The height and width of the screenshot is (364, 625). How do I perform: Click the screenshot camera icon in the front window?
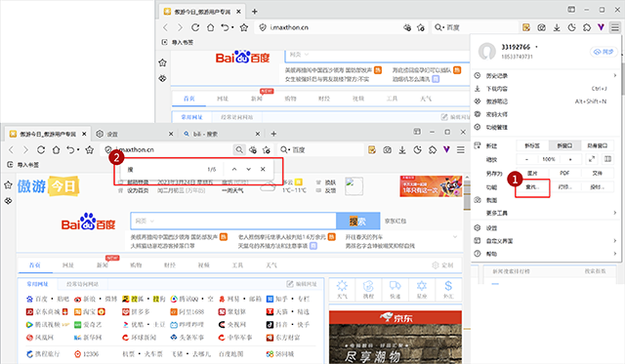(x=387, y=149)
